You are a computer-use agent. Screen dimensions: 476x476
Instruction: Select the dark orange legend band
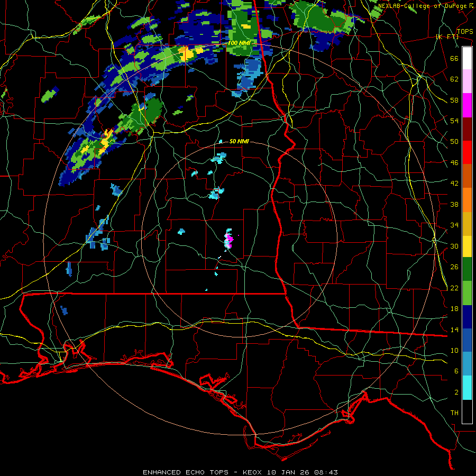pyautogui.click(x=467, y=176)
